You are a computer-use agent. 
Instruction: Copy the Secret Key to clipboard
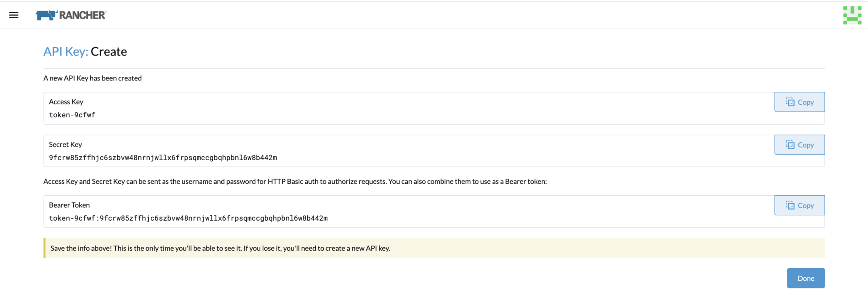(799, 145)
